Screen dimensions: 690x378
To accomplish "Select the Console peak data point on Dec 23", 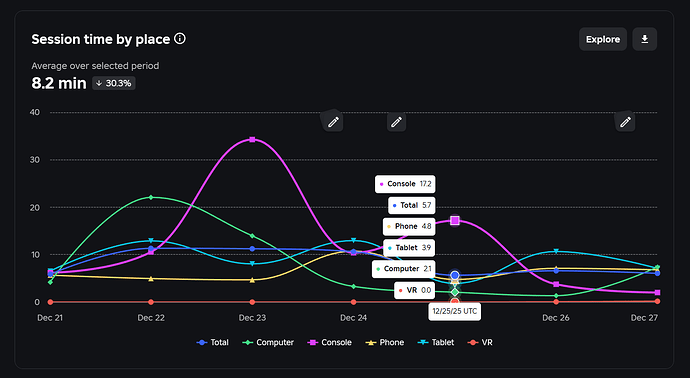I will point(252,139).
